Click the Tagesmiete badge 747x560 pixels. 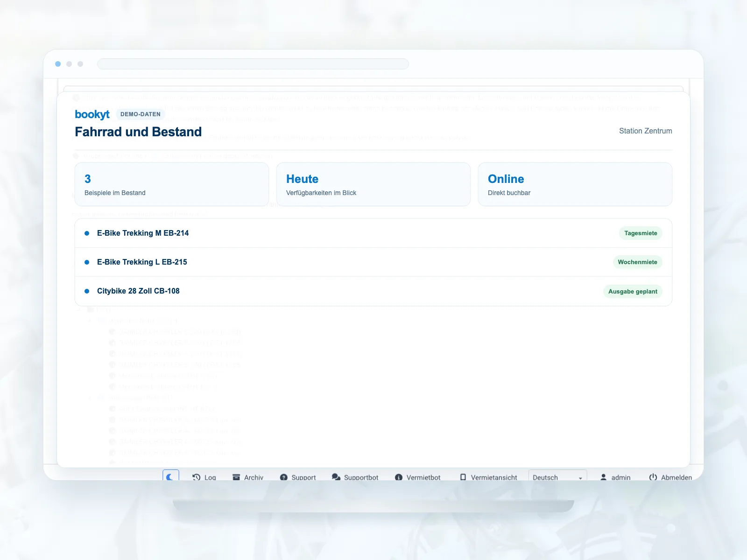[x=641, y=233]
